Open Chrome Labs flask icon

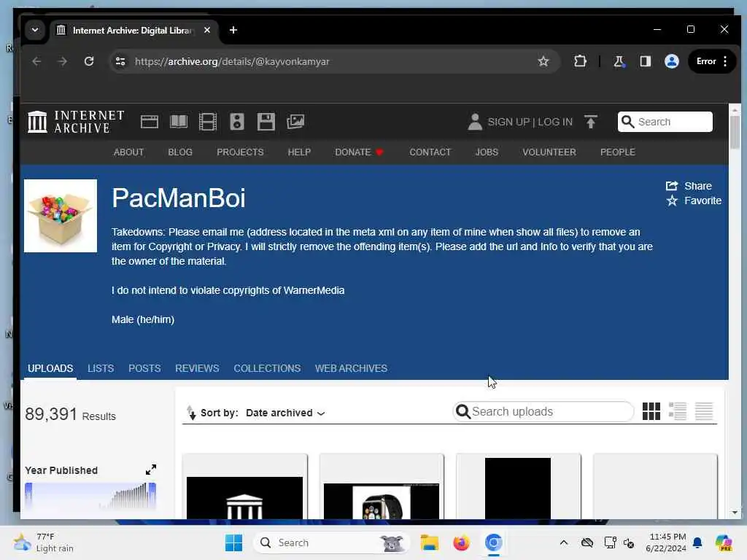point(619,61)
